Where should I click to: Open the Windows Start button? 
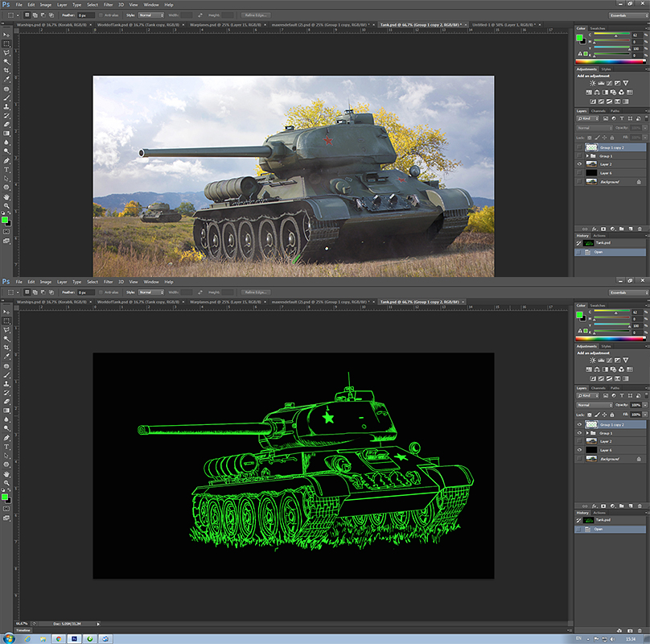[x=9, y=638]
